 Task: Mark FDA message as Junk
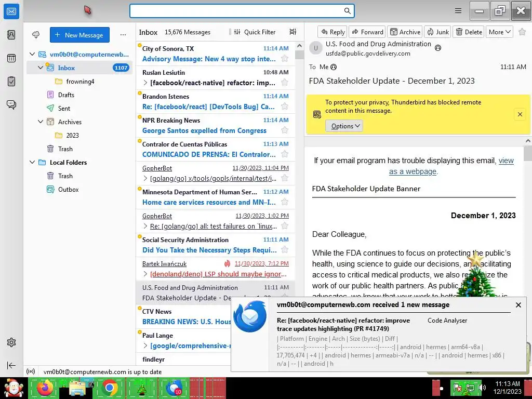point(437,32)
